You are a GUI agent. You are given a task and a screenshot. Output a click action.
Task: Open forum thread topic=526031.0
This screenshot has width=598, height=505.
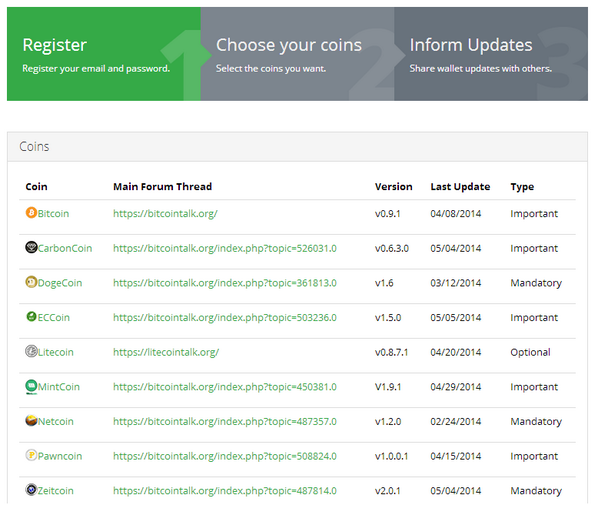(225, 248)
